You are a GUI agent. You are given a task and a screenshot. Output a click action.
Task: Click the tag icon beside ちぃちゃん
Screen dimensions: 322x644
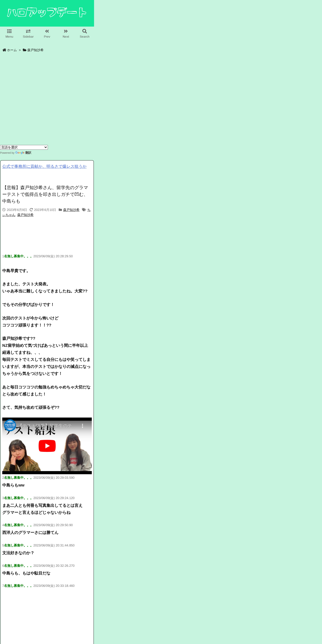pos(84,210)
